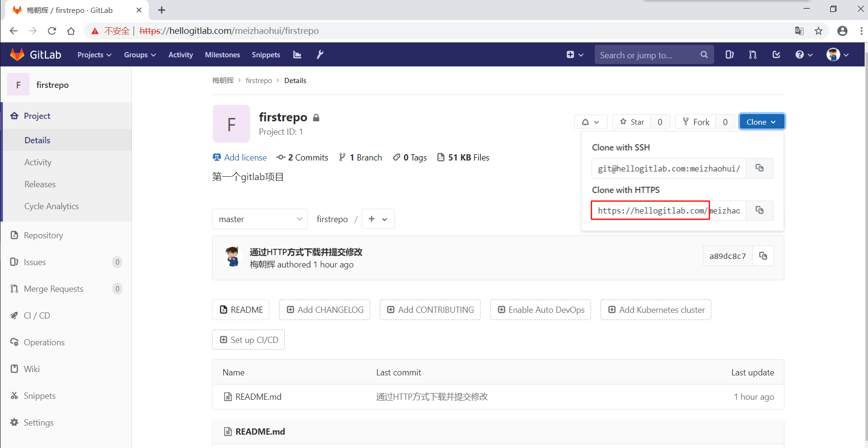
Task: Click the search magnifier icon
Action: [x=704, y=54]
